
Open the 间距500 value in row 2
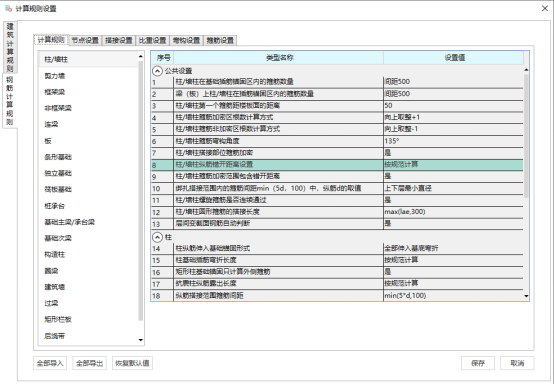pyautogui.click(x=453, y=94)
